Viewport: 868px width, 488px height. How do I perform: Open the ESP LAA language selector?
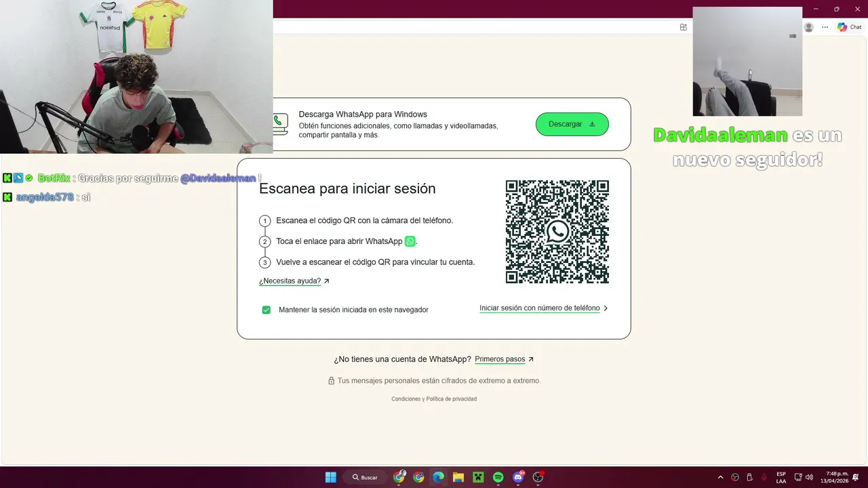coord(781,477)
